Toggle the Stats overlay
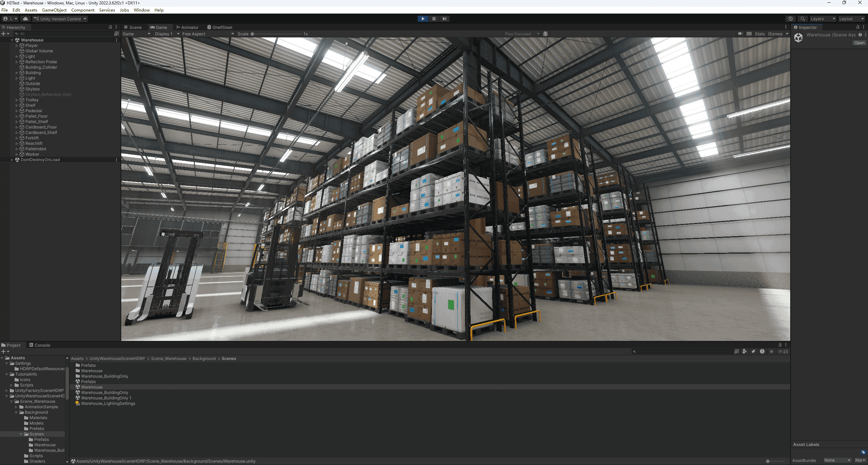868x465 pixels. point(760,34)
